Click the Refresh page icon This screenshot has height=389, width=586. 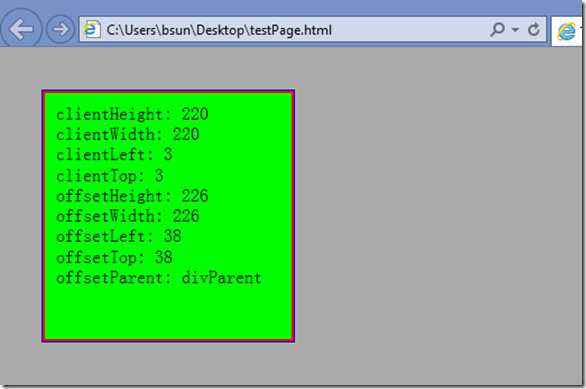[x=534, y=29]
